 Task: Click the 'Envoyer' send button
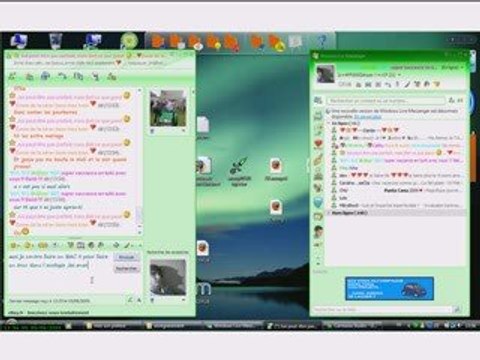point(126,257)
